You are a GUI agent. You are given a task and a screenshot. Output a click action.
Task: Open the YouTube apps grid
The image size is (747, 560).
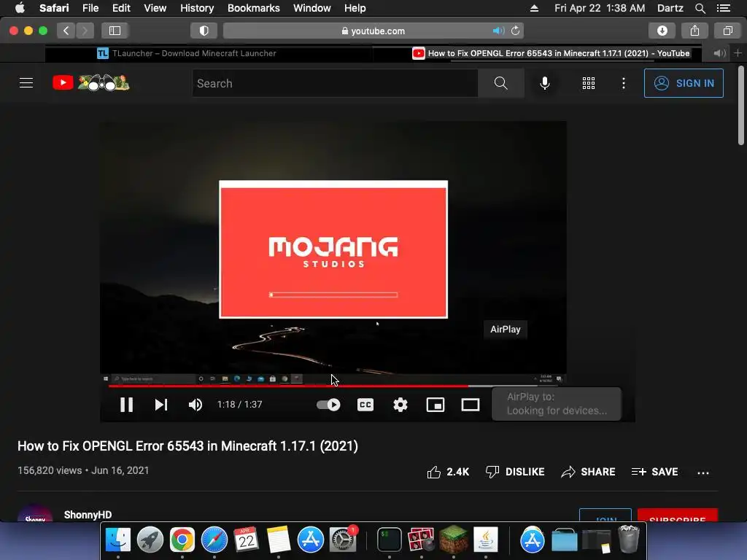[589, 83]
